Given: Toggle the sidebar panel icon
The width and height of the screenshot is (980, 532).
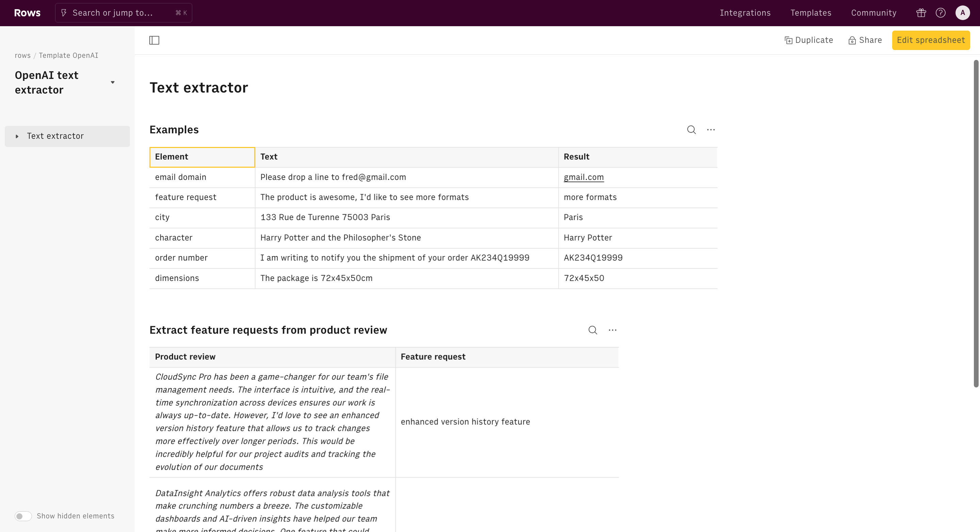Looking at the screenshot, I should [x=154, y=40].
